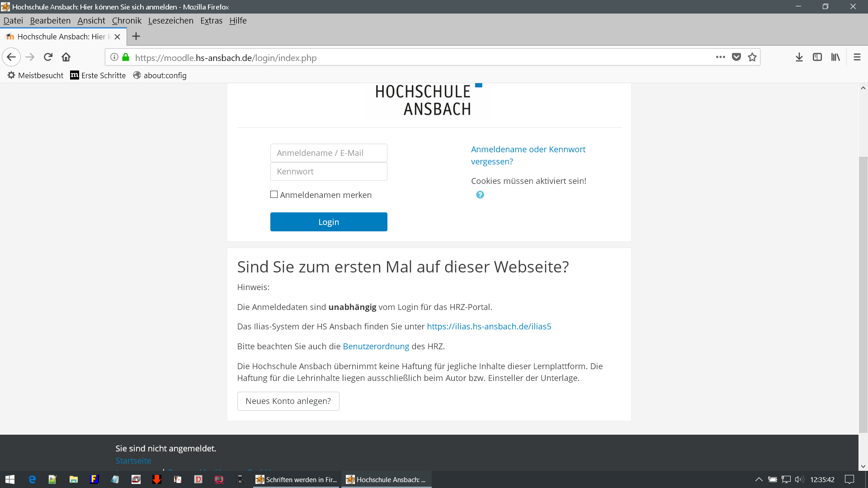Expand hidden system tray icons chevron
Image resolution: width=868 pixels, height=488 pixels.
(x=759, y=479)
